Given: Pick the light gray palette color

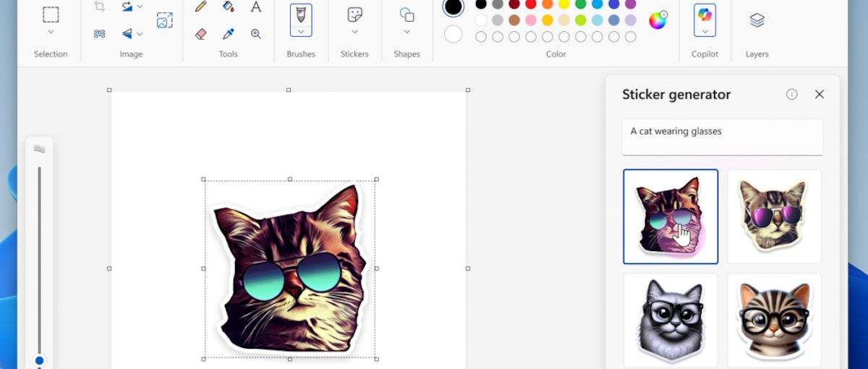Looking at the screenshot, I should click(x=498, y=20).
